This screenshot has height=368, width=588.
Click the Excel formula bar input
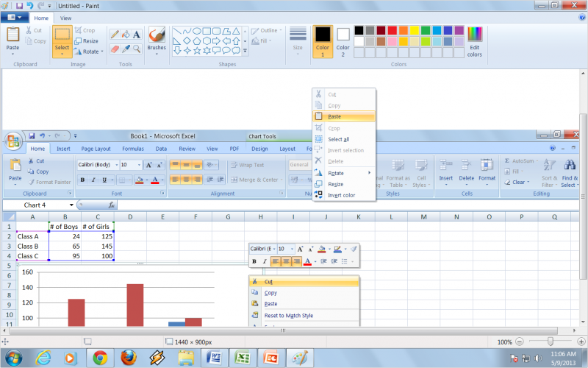pyautogui.click(x=331, y=205)
